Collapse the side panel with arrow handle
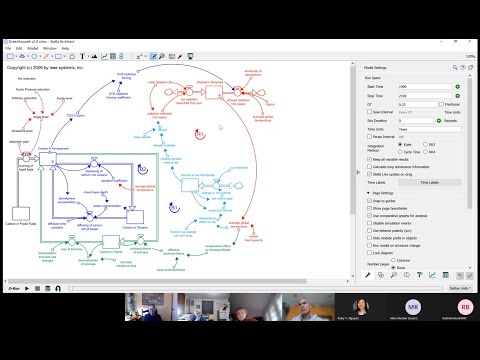 pyautogui.click(x=358, y=172)
